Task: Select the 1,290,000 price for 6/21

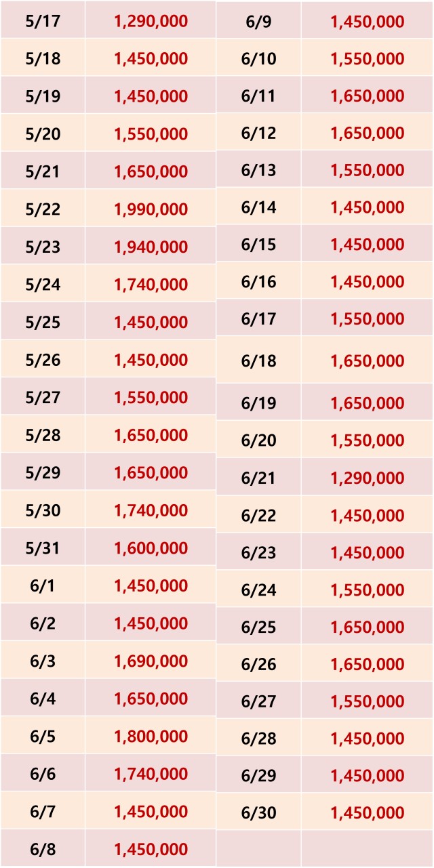Action: tap(367, 478)
